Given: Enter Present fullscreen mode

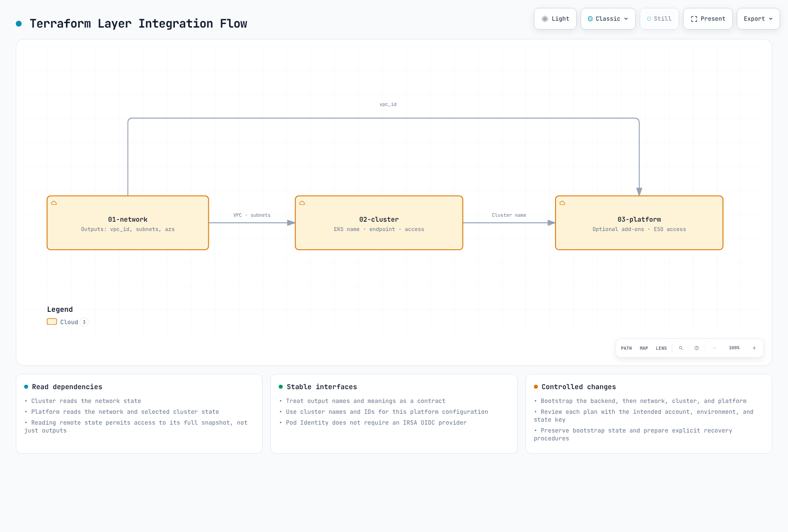Looking at the screenshot, I should (708, 19).
